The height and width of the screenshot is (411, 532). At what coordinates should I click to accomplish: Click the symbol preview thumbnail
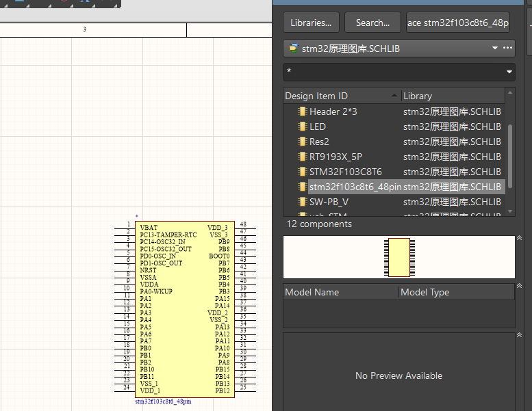[x=399, y=258]
